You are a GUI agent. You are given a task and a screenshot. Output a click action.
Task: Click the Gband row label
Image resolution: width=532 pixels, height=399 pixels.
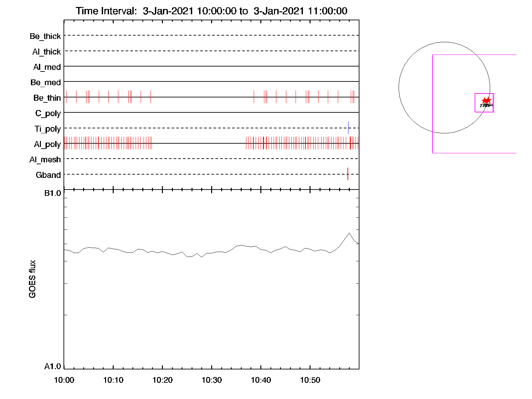click(48, 175)
